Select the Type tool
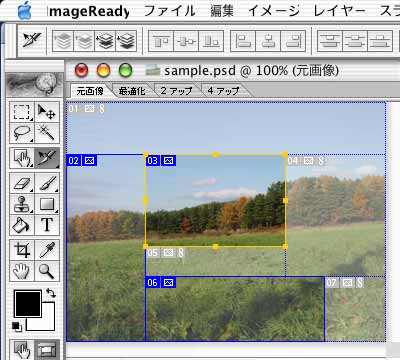Screen dimensions: 400x360 click(47, 225)
